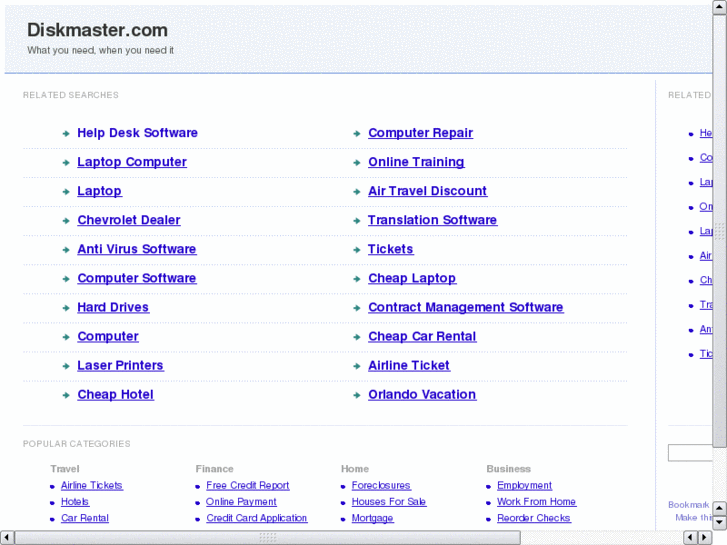The width and height of the screenshot is (727, 545).
Task: Open Air Travel Discount link
Action: coord(427,191)
